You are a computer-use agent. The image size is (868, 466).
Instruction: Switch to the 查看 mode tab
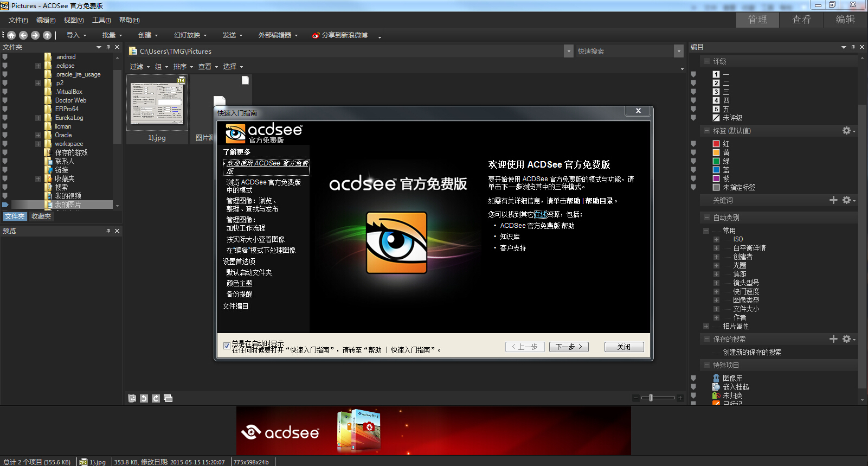pos(801,20)
